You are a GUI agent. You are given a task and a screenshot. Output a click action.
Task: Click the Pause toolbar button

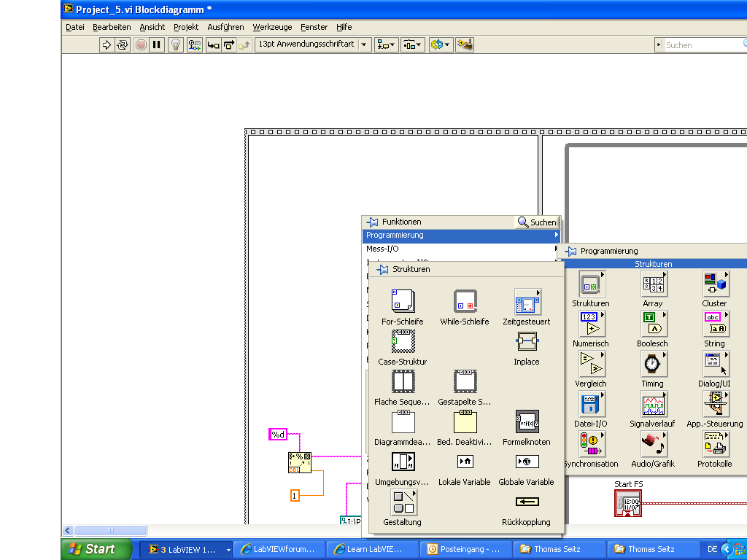pyautogui.click(x=156, y=44)
